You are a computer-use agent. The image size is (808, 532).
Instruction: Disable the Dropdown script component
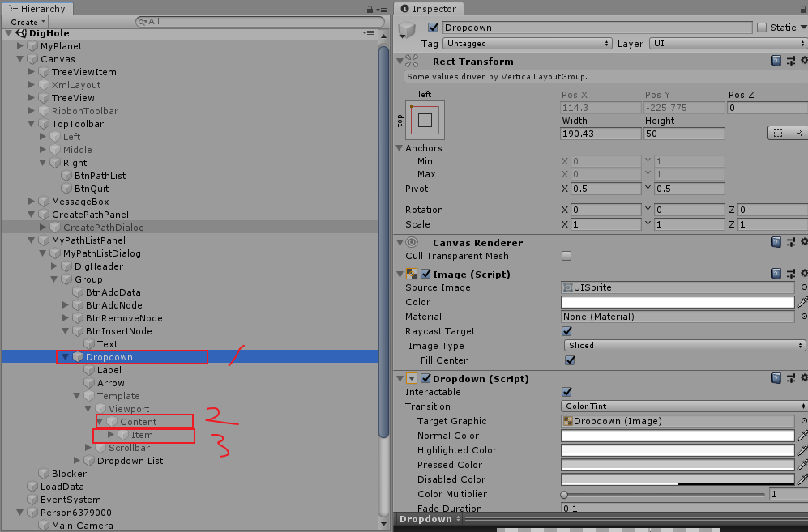[425, 378]
